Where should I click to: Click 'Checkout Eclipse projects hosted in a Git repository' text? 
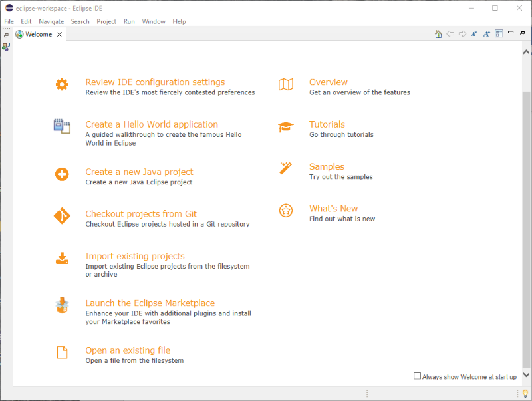tap(168, 224)
